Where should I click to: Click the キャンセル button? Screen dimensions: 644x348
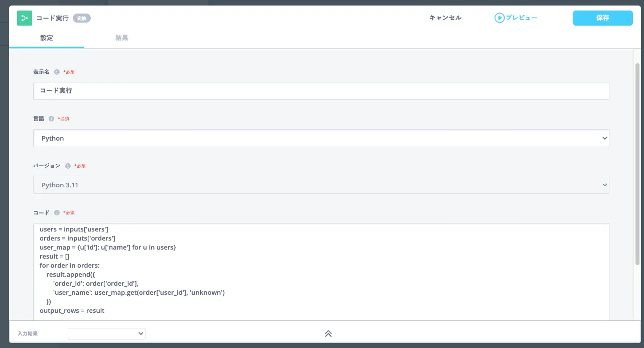pos(444,18)
